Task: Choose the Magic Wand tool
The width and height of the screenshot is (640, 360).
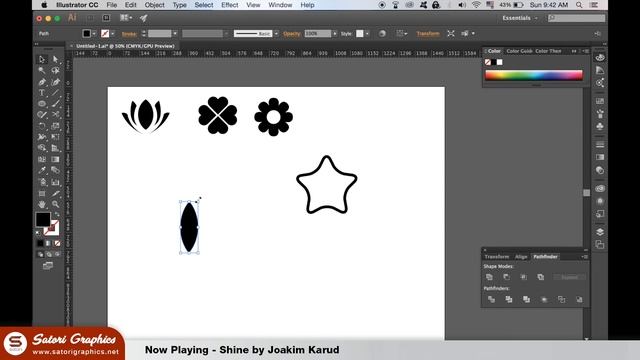Action: [x=42, y=71]
